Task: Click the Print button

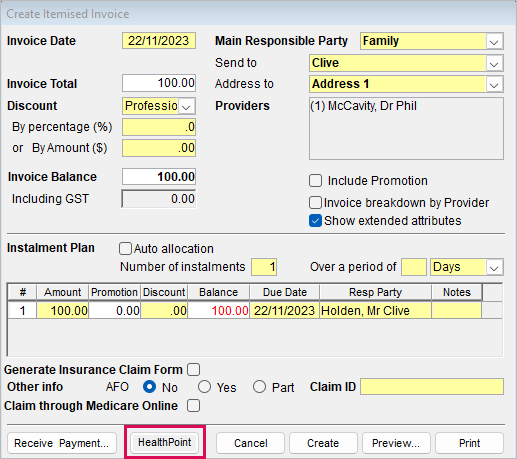Action: [x=469, y=443]
